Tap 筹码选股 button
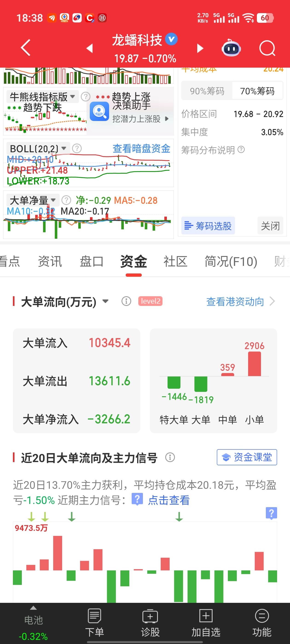 (x=208, y=225)
